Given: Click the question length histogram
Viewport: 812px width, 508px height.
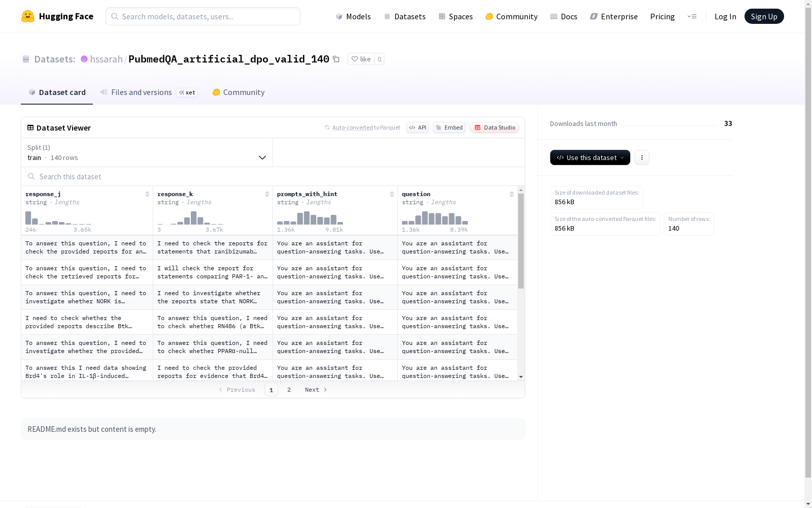Looking at the screenshot, I should click(x=435, y=217).
